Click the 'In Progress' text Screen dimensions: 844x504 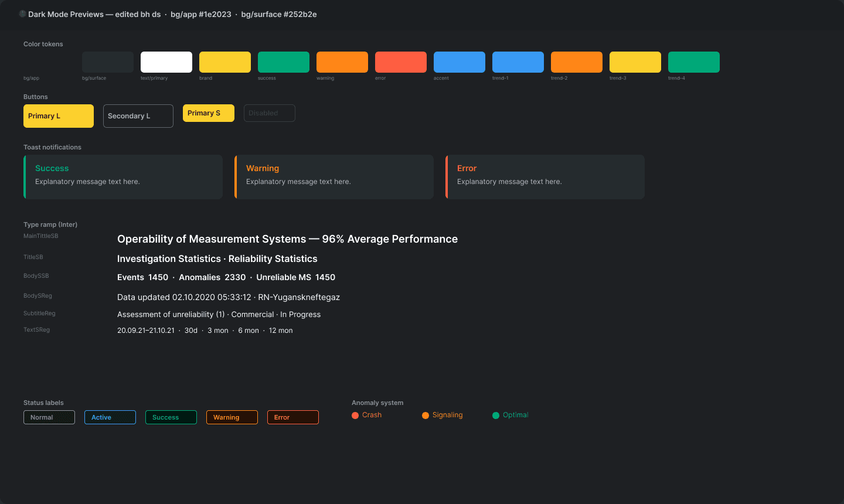click(x=301, y=315)
